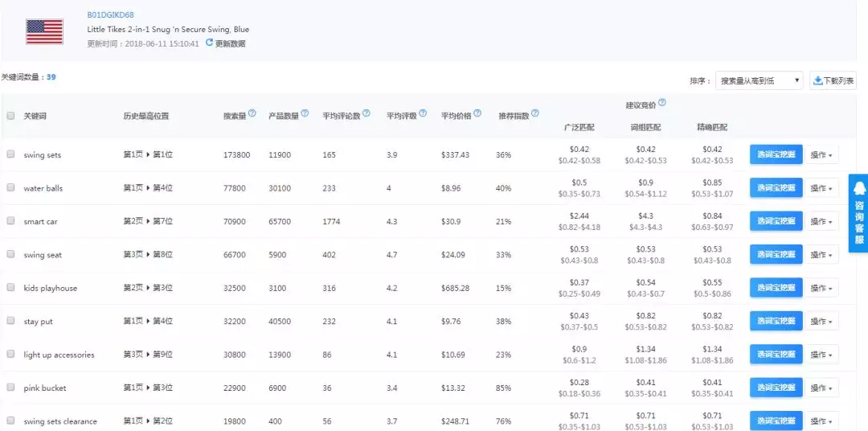This screenshot has width=868, height=431.
Task: Click 选词宝挖掘 button for pink bucket
Action: point(776,388)
